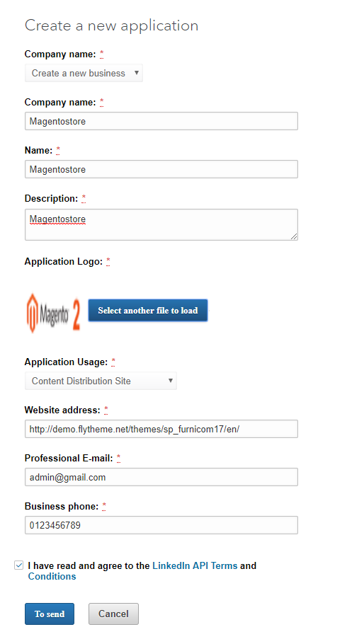This screenshot has height=644, width=347.
Task: Open the Conditions link
Action: point(52,576)
